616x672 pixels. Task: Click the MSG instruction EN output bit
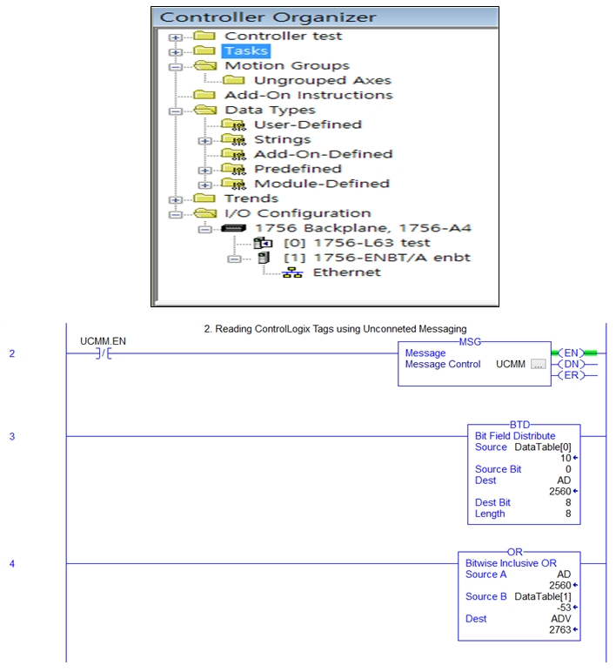tap(571, 353)
